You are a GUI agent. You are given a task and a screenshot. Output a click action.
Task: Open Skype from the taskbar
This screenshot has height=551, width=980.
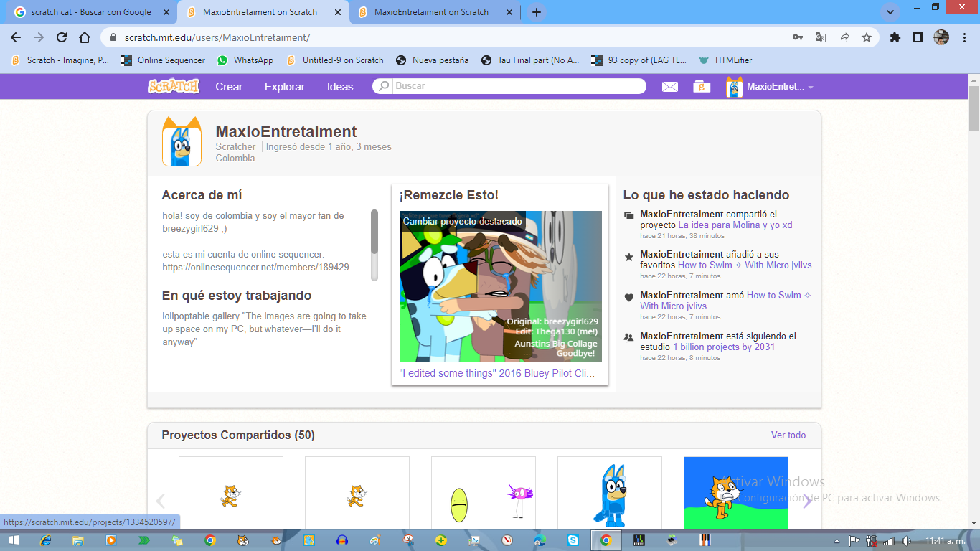click(573, 540)
